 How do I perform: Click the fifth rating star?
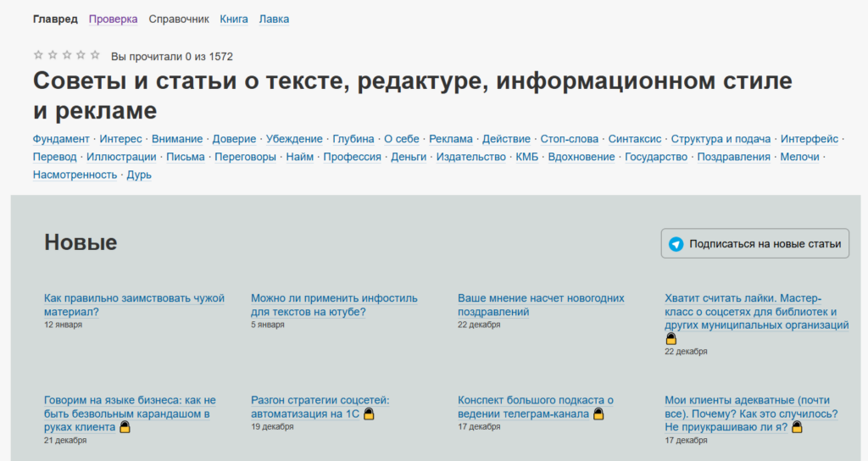[x=95, y=55]
